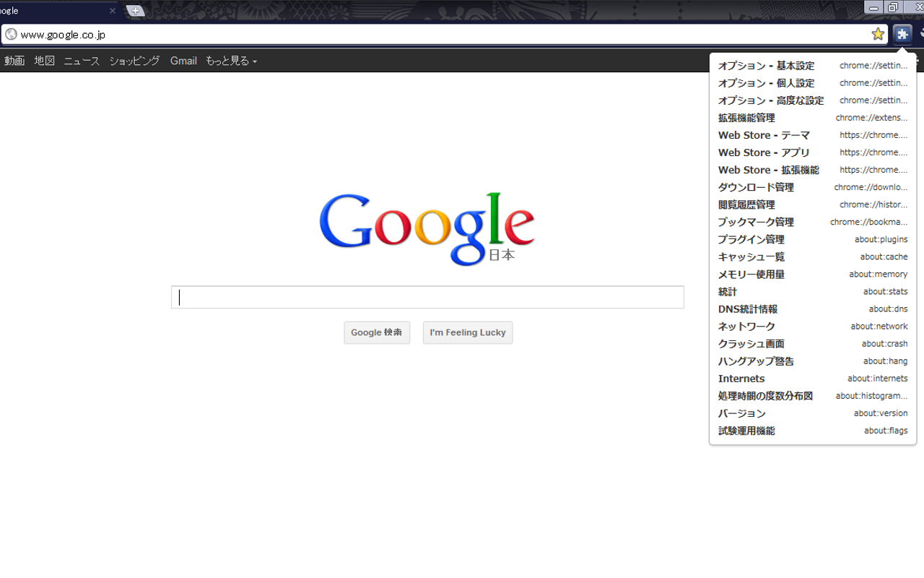Minimize the browser window
The width and height of the screenshot is (924, 578).
point(874,7)
